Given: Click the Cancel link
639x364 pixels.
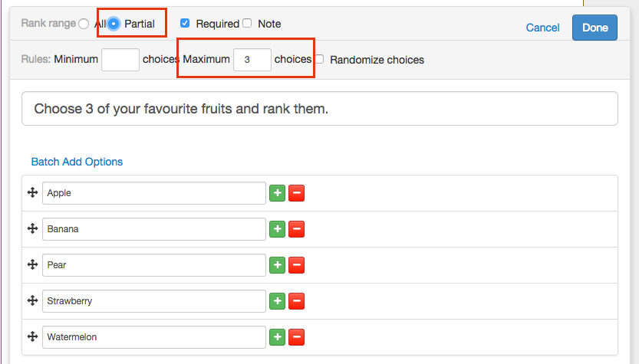Looking at the screenshot, I should pos(542,28).
